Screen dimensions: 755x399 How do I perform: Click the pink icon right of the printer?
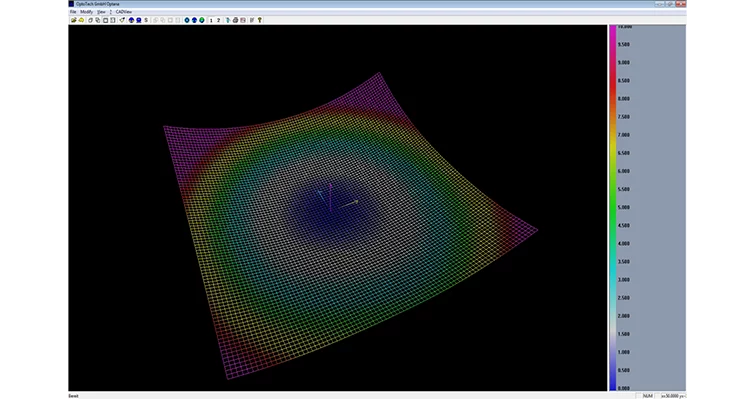[243, 20]
